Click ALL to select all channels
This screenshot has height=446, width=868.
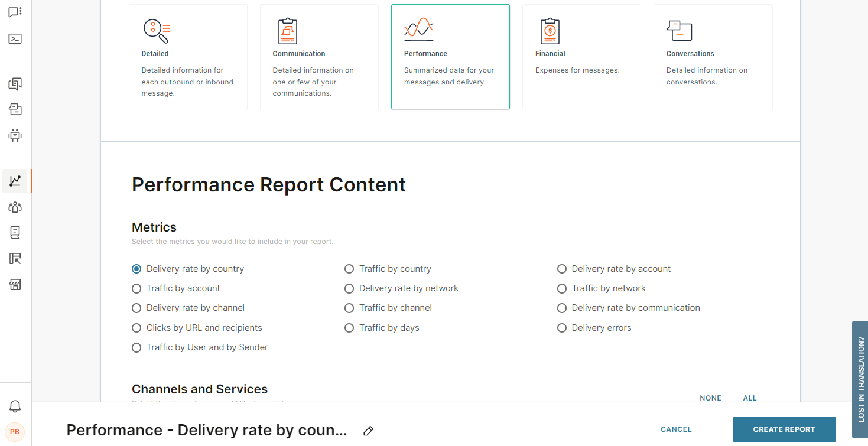(750, 398)
